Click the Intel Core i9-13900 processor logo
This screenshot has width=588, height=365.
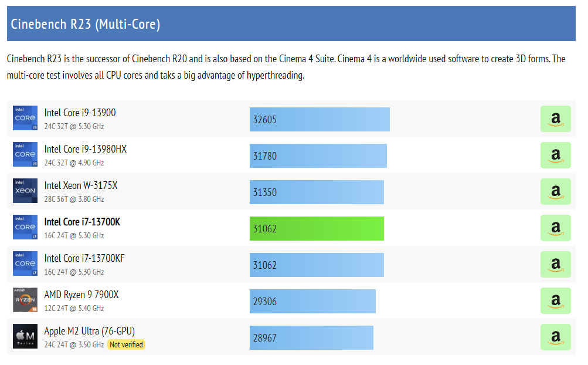tap(25, 118)
